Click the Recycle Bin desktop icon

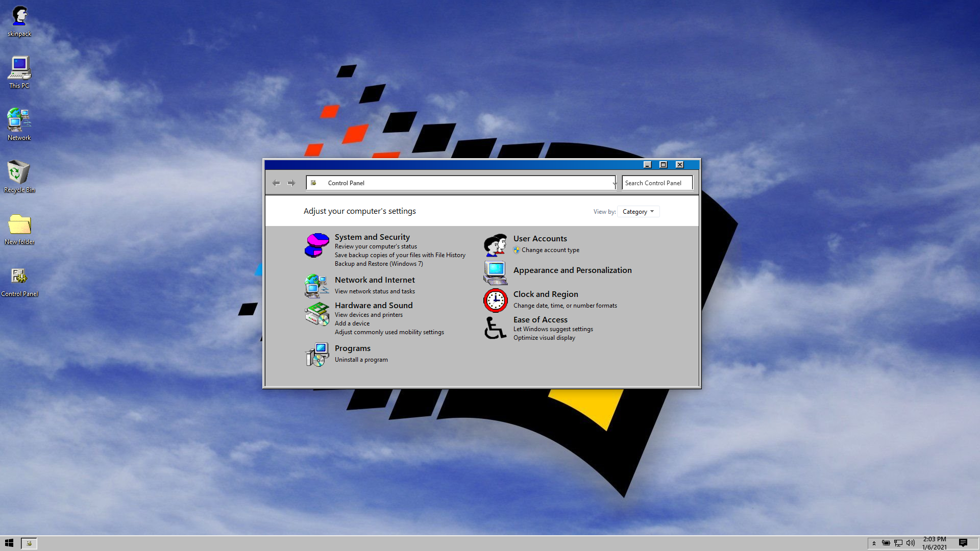click(19, 176)
